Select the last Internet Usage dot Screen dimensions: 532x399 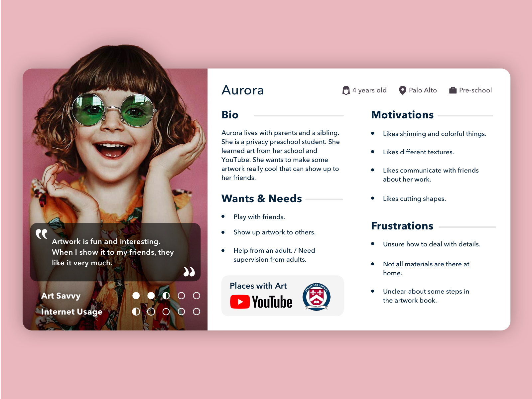[x=197, y=312]
